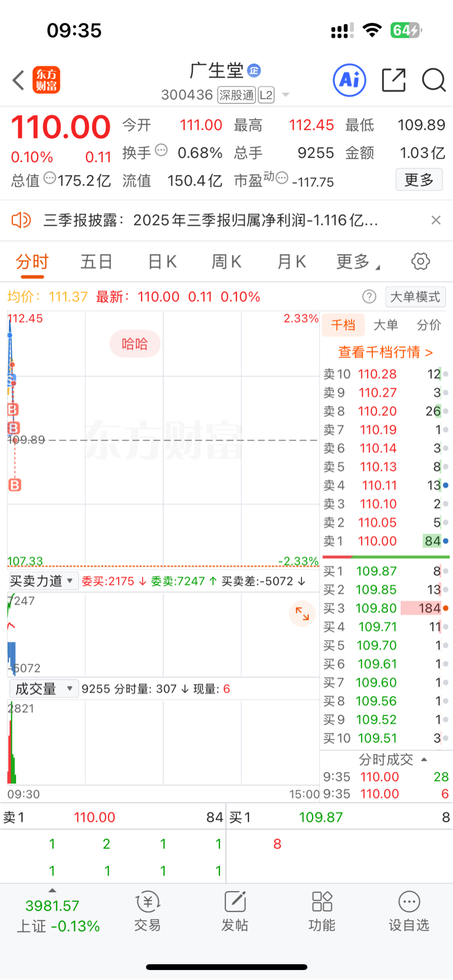Image resolution: width=453 pixels, height=980 pixels.
Task: Tap the L2 level tag
Action: pyautogui.click(x=267, y=95)
